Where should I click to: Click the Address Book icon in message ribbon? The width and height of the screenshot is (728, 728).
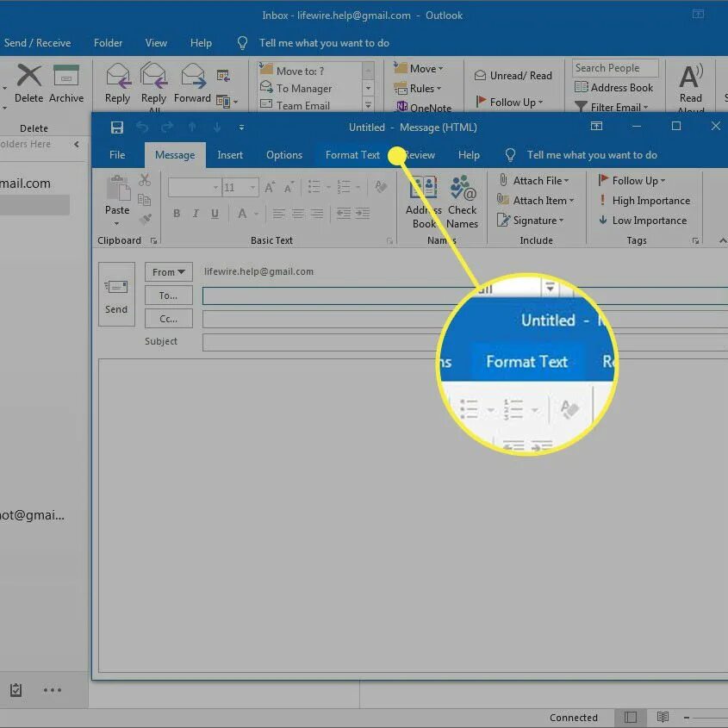tap(423, 188)
